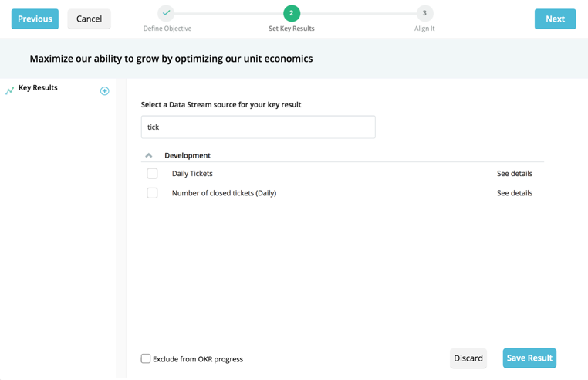588x380 pixels.
Task: Collapse the Development group chevron
Action: [149, 155]
